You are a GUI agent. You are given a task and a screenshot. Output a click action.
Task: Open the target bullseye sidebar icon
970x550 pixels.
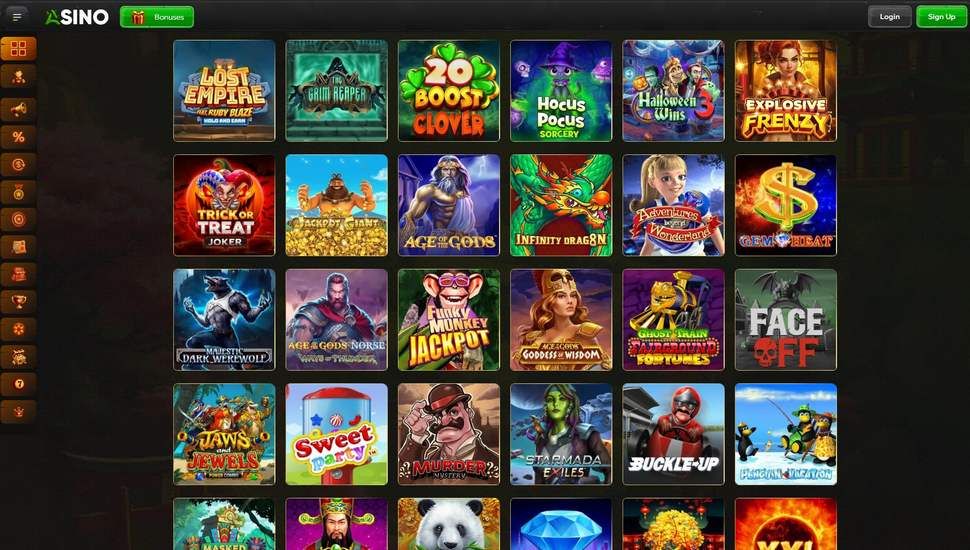tap(19, 219)
